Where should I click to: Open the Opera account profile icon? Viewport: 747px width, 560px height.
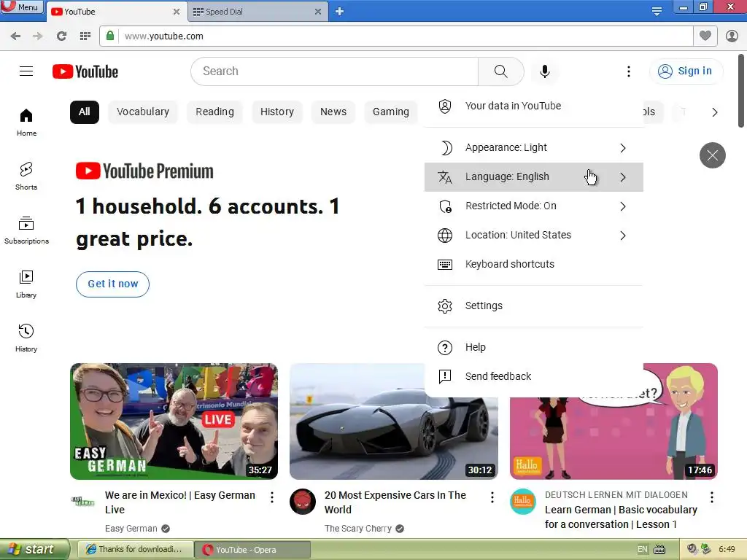(732, 36)
